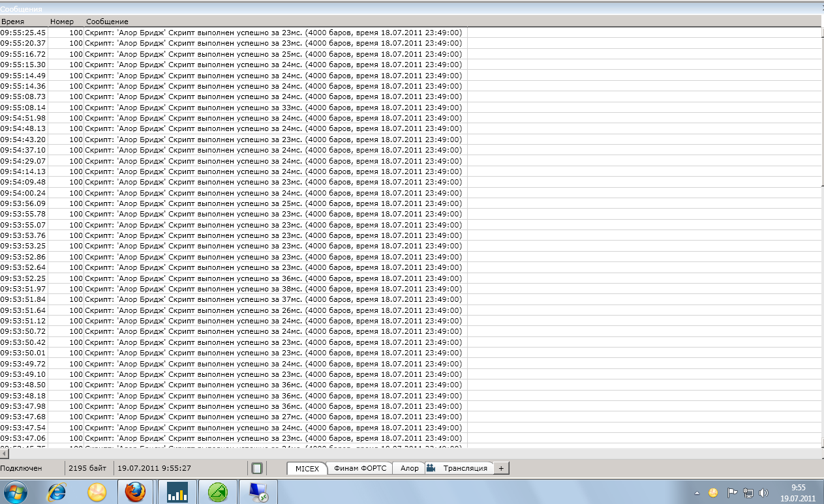Select time cell 09:55:25.45
The height and width of the screenshot is (504, 824).
(x=23, y=33)
